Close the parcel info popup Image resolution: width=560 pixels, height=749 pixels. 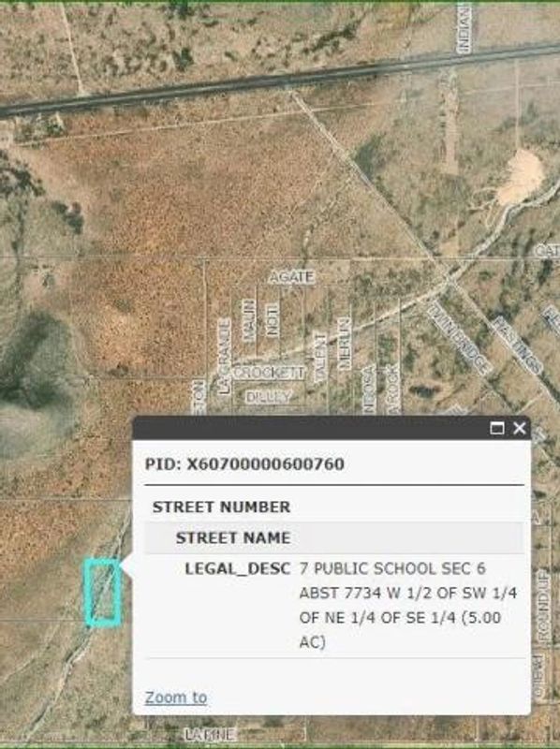(x=520, y=428)
